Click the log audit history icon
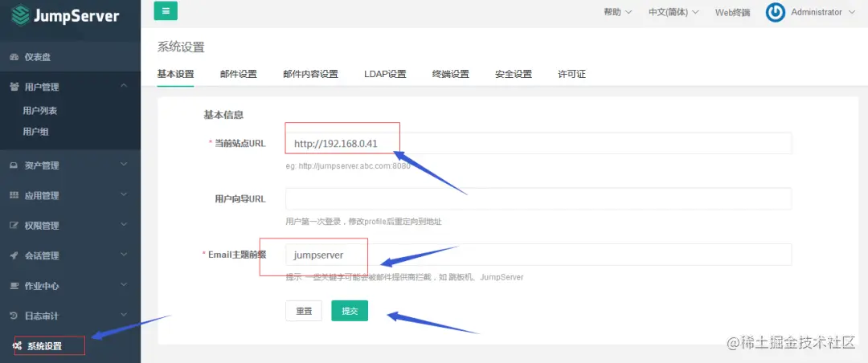The image size is (868, 363). coord(14,316)
